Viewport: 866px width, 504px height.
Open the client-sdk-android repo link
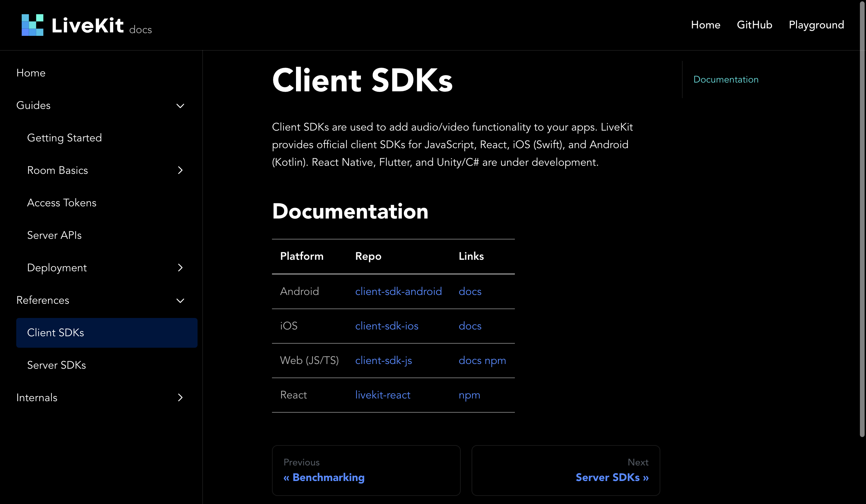pos(398,291)
